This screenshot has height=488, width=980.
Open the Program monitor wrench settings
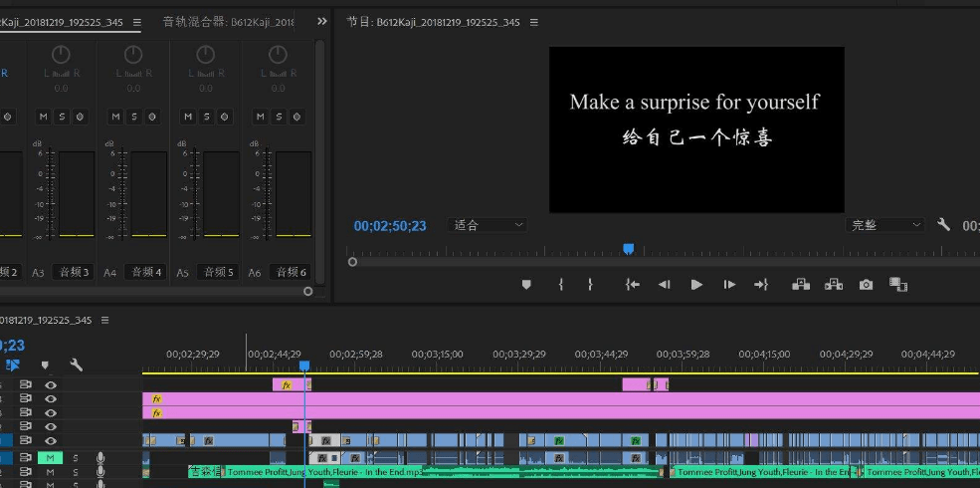coord(944,225)
